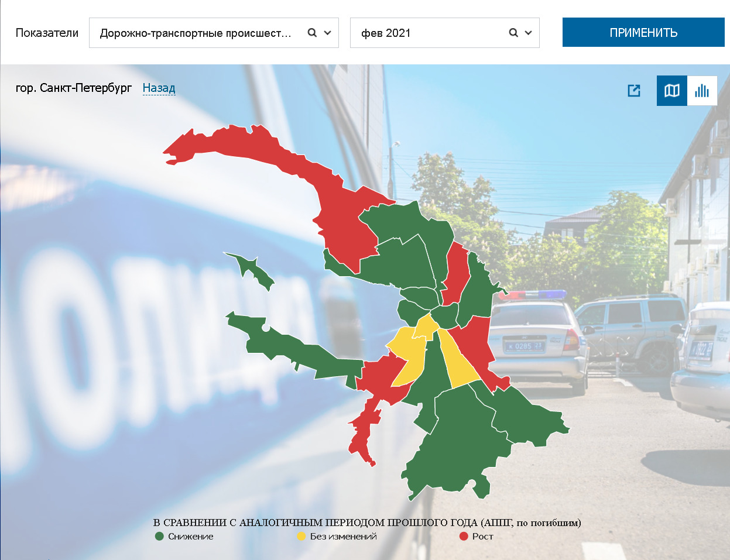Click search icon in indicator dropdown
The image size is (730, 560).
312,33
